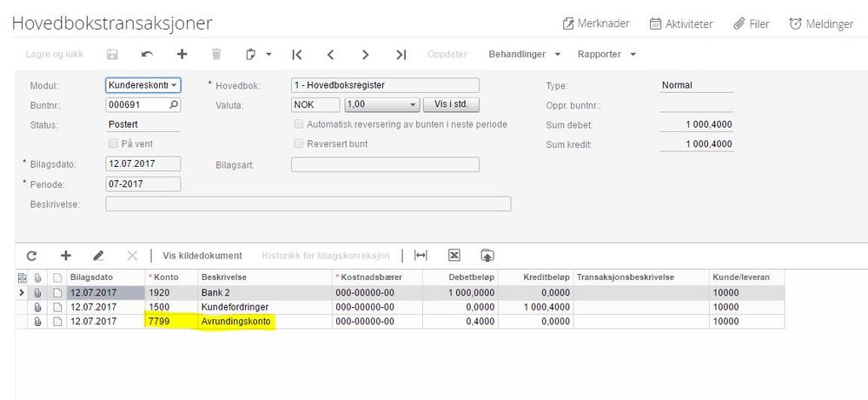Expand the clipboard dropdown arrow
The height and width of the screenshot is (400, 868).
pyautogui.click(x=268, y=54)
